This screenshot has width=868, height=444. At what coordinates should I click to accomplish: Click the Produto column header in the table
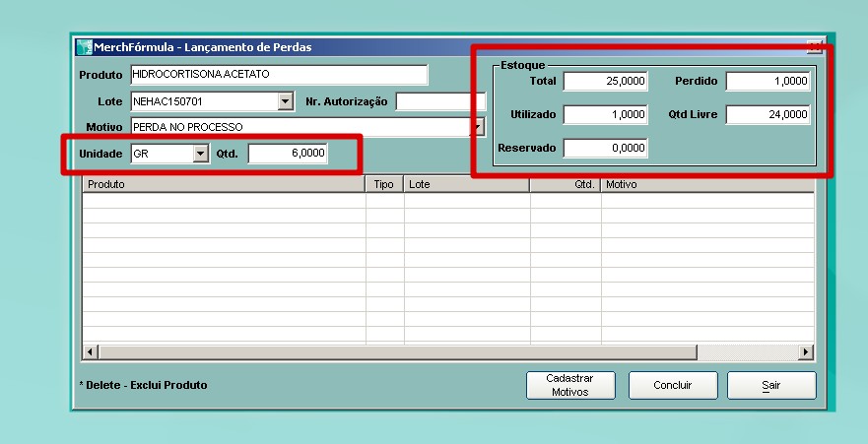[x=223, y=184]
